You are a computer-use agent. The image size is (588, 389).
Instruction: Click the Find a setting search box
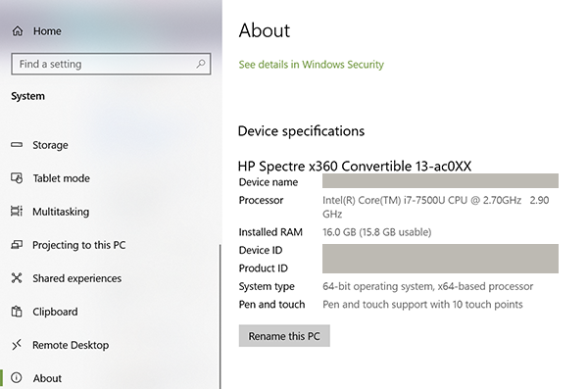(111, 64)
